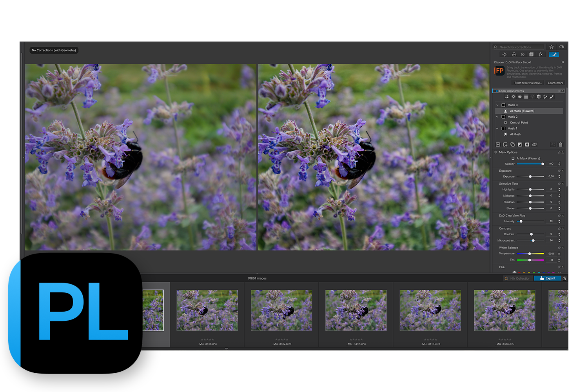The image size is (588, 392).
Task: Select the AI Mask (Flowers) row
Action: coord(529,111)
